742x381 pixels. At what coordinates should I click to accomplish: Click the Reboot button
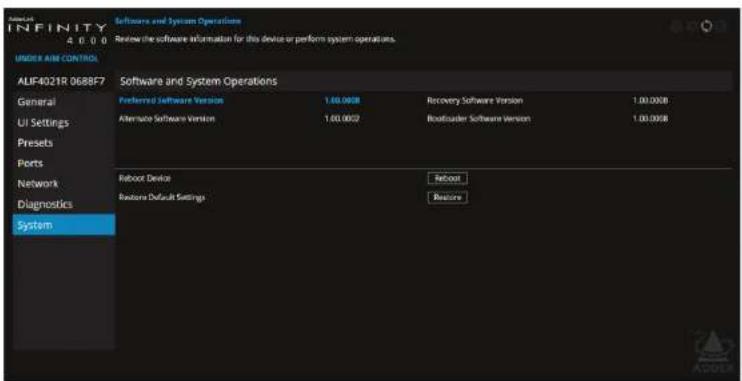point(447,178)
